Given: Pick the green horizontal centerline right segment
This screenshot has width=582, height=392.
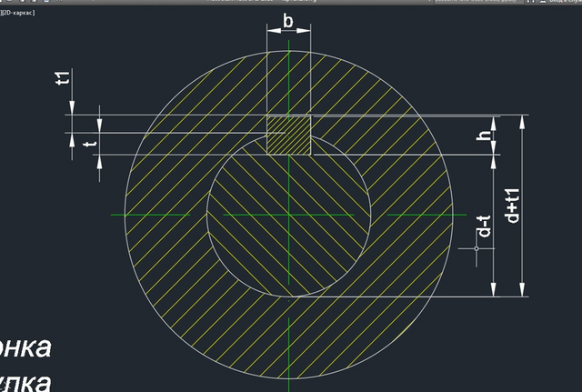Looking at the screenshot, I should 426,215.
